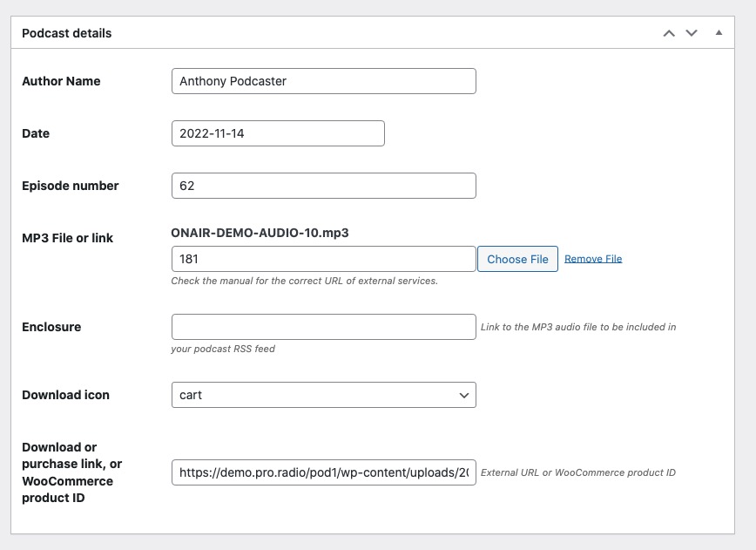Click the MP3 File or link label
The width and height of the screenshot is (756, 550).
(x=68, y=238)
